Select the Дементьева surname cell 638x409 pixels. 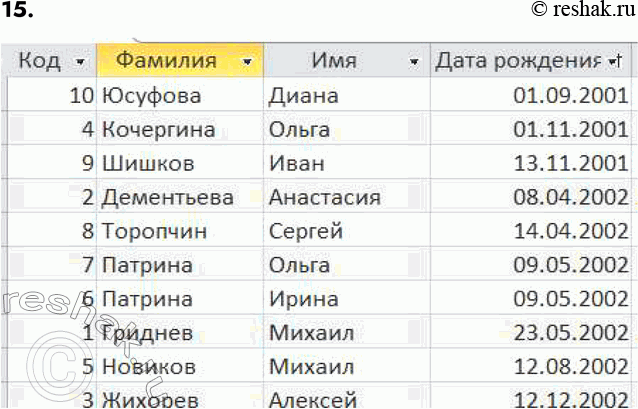tap(167, 197)
